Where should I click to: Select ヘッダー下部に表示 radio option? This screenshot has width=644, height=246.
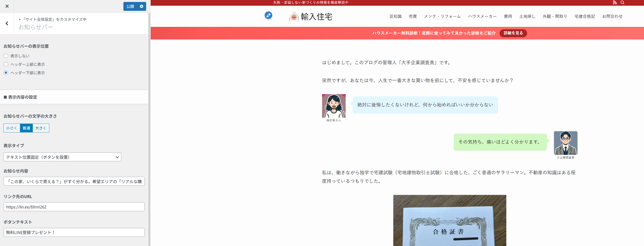click(6, 73)
